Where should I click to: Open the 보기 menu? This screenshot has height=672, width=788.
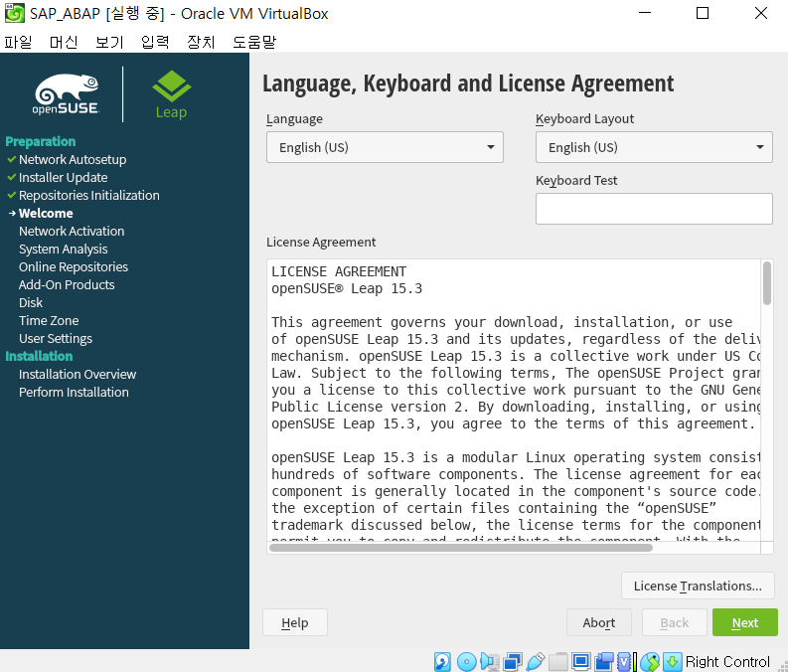109,42
